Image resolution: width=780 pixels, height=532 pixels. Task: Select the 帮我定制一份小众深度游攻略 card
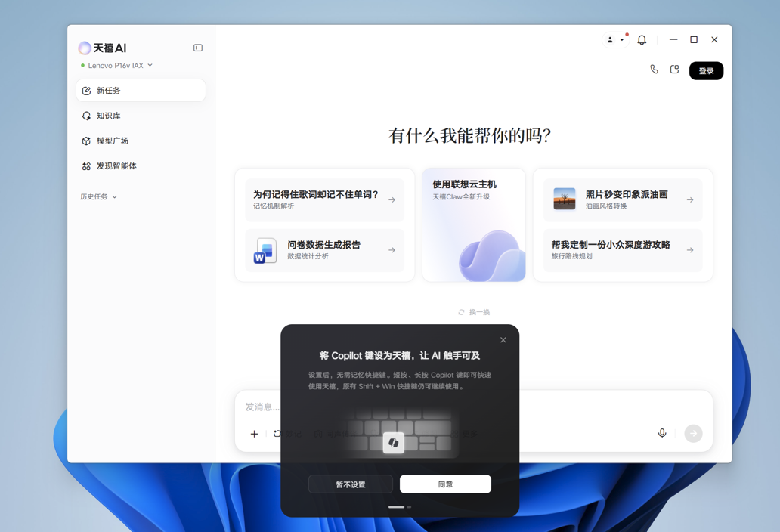coord(623,250)
